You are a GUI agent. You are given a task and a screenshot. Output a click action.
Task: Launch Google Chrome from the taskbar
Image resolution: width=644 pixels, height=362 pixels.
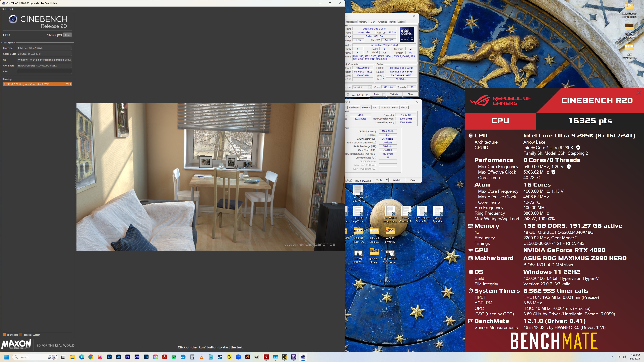(x=91, y=357)
